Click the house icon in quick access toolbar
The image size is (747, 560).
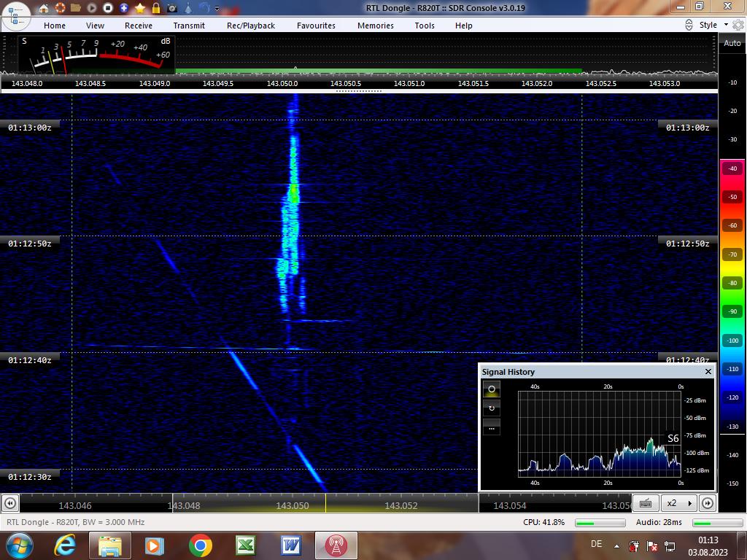pos(44,8)
